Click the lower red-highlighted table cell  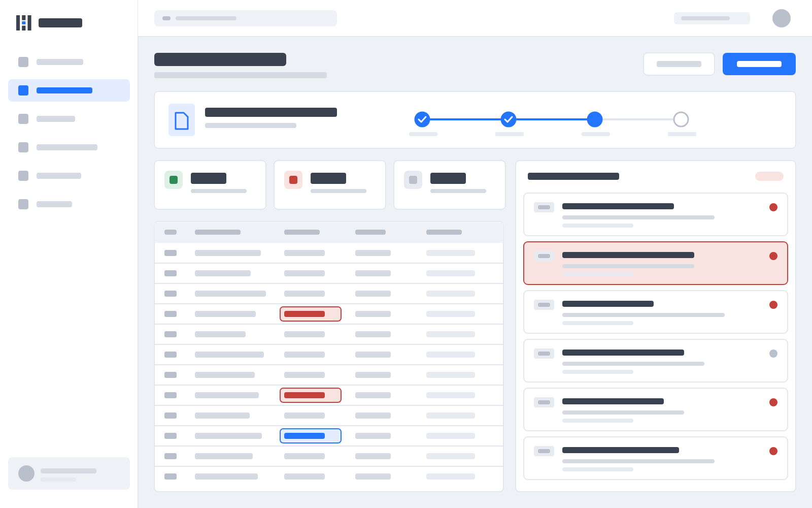[311, 395]
